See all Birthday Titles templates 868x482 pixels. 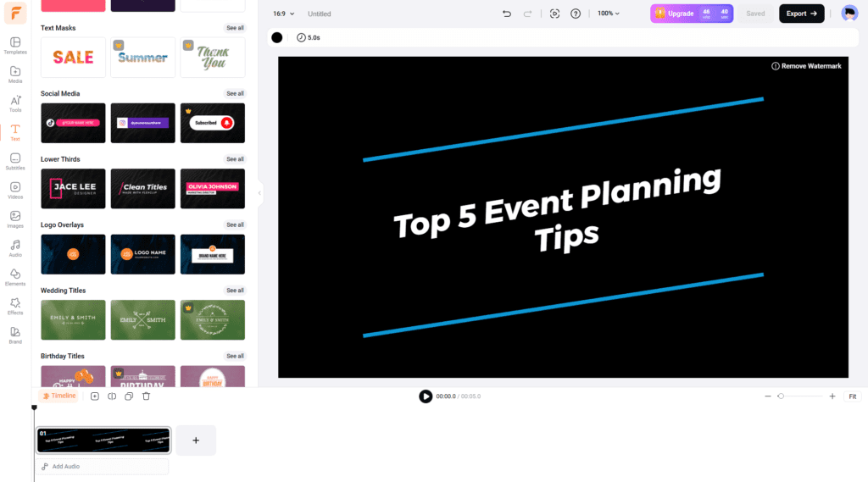pyautogui.click(x=235, y=356)
